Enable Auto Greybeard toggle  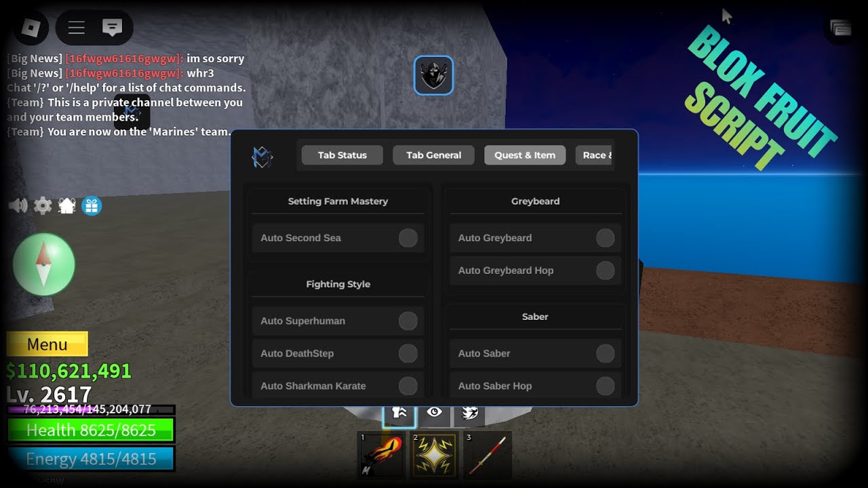[605, 238]
